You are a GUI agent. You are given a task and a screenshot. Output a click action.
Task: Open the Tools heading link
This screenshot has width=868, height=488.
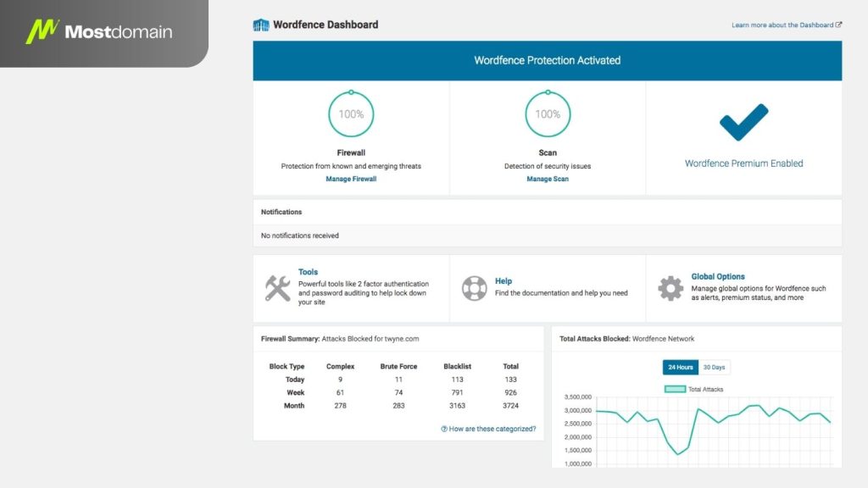[308, 272]
